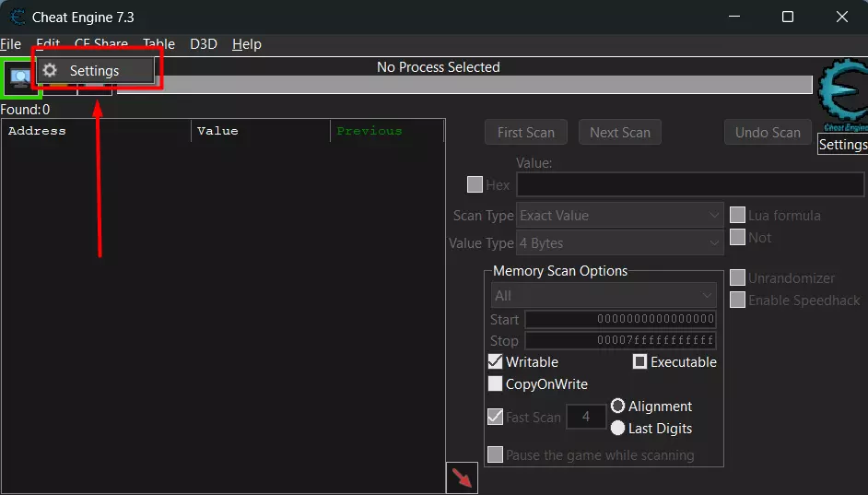Viewport: 868px width, 495px height.
Task: Maximize the Cheat Engine window
Action: pyautogui.click(x=788, y=18)
